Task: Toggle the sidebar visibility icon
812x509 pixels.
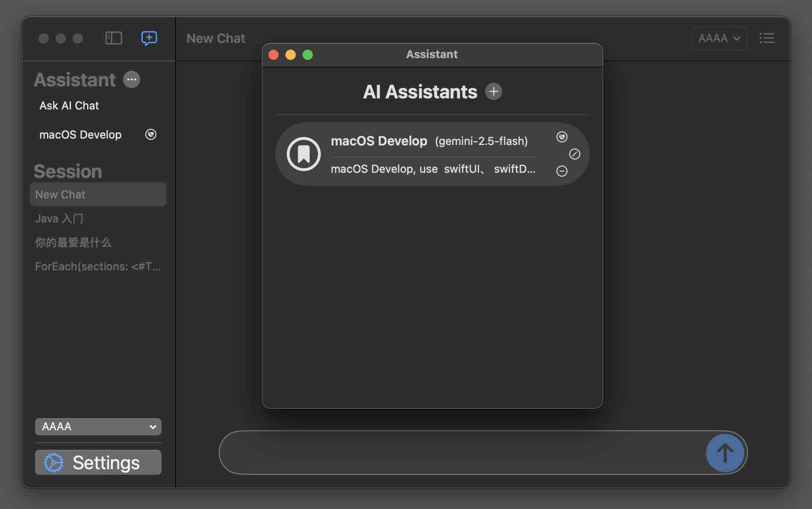Action: coord(113,38)
